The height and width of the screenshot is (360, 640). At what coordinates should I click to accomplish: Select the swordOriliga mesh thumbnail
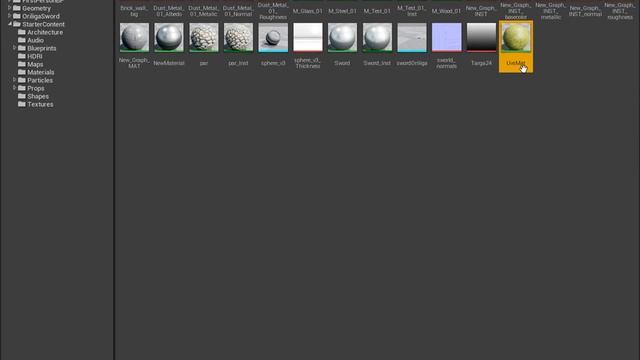(x=412, y=38)
